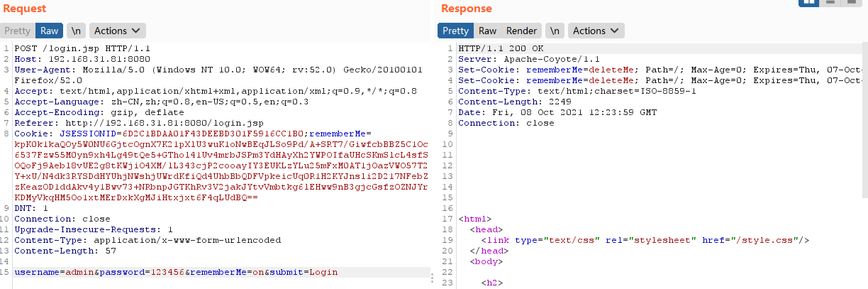868x289 pixels.
Task: Click the response Content-Type ISO-8859-1 line
Action: pyautogui.click(x=577, y=91)
